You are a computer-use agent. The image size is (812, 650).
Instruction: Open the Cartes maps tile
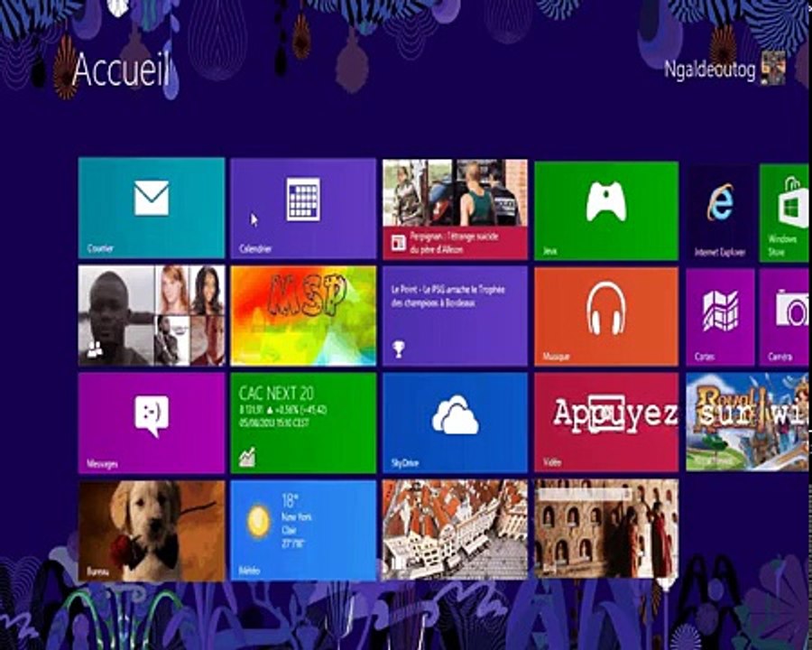point(720,317)
